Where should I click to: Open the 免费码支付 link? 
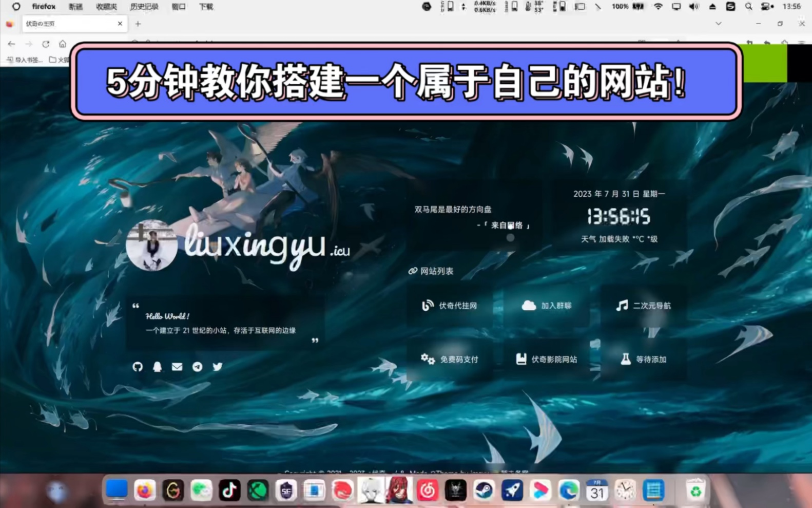450,359
